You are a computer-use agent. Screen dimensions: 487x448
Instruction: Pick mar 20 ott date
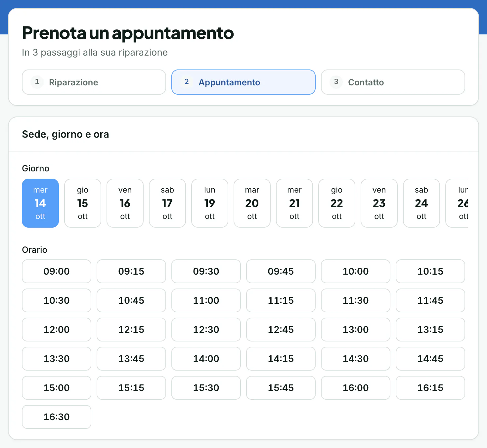[252, 203]
